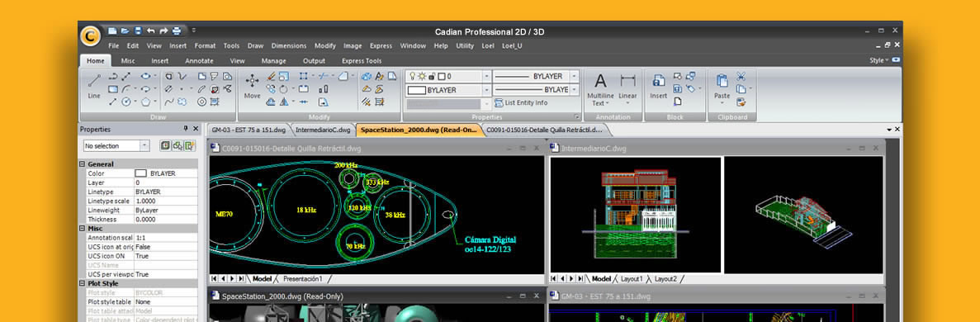Click the Multiline Text large A icon
Screen dimensions: 980x322
tap(600, 80)
